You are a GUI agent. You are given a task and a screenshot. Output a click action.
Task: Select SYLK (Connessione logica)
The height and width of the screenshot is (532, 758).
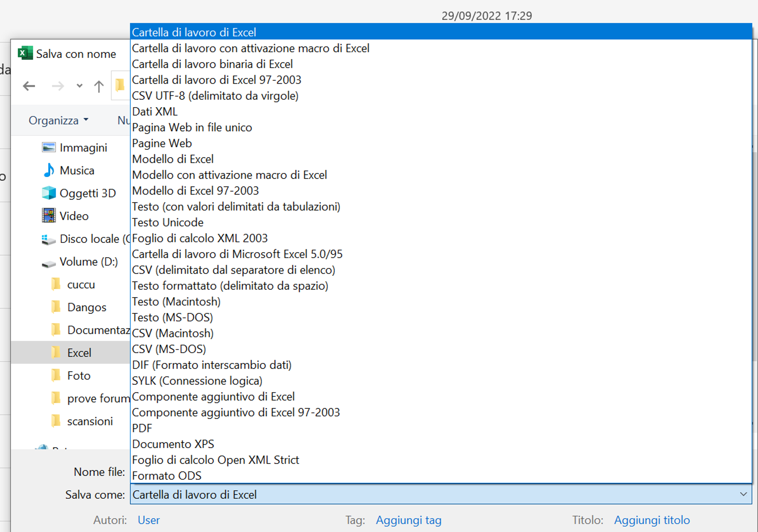(x=441, y=380)
